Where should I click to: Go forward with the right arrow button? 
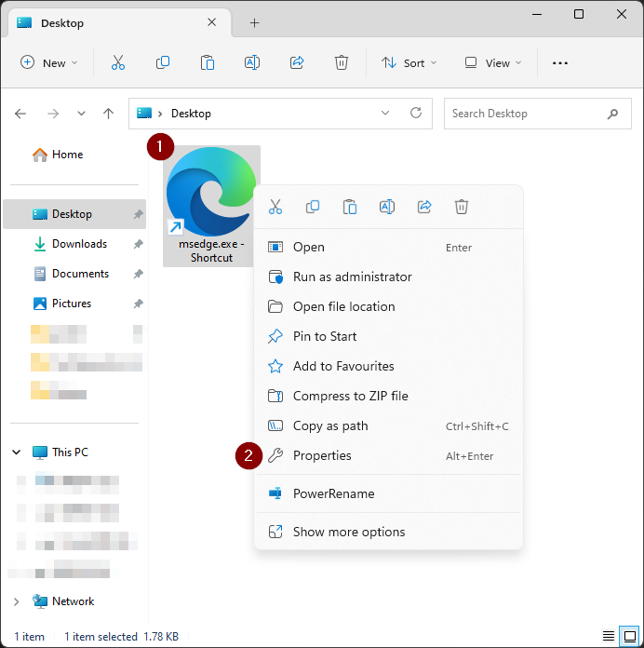53,114
